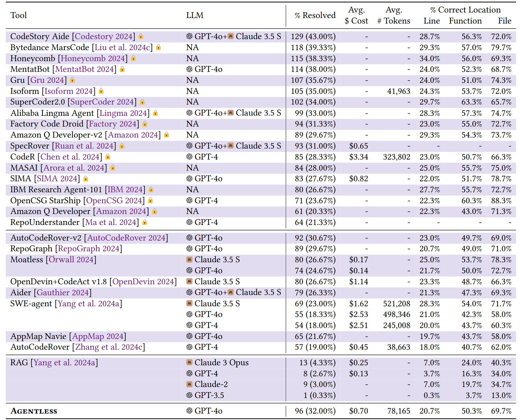Select the lock icon for IBM Research Agent-101
The width and height of the screenshot is (520, 420).
click(151, 190)
